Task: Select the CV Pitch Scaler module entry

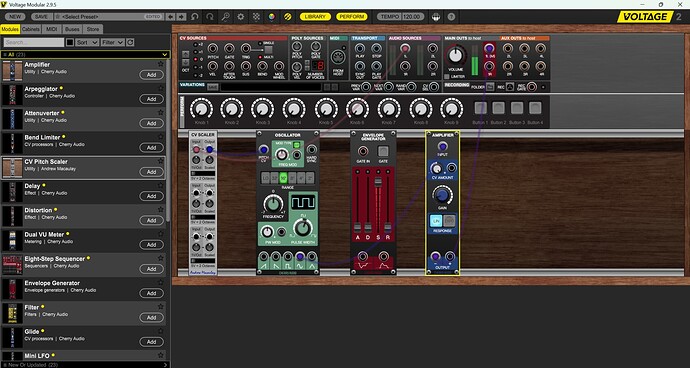Action: point(84,167)
